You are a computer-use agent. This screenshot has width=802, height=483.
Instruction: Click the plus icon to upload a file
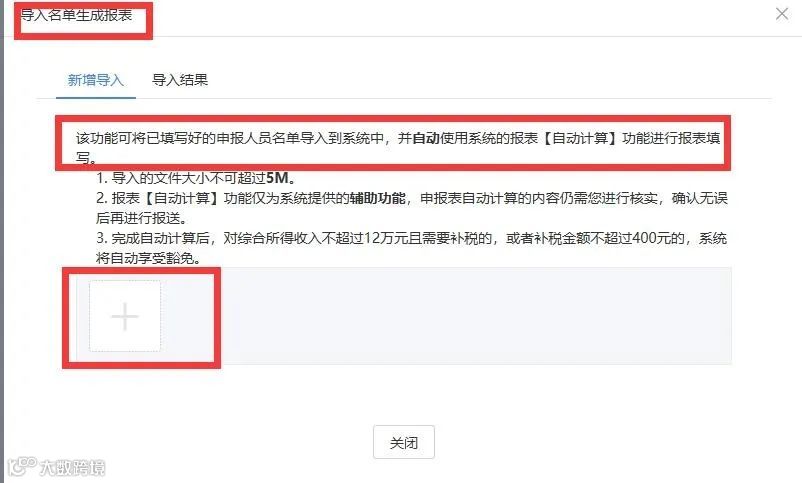125,316
